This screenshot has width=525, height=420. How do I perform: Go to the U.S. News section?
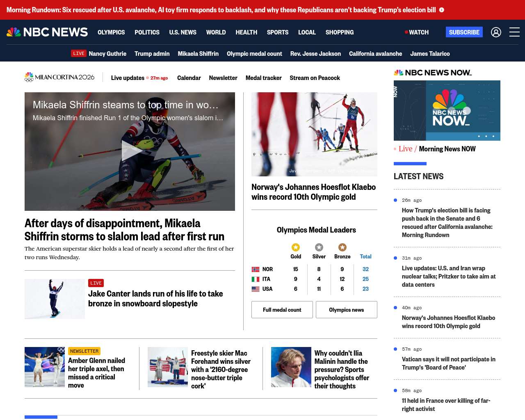183,32
